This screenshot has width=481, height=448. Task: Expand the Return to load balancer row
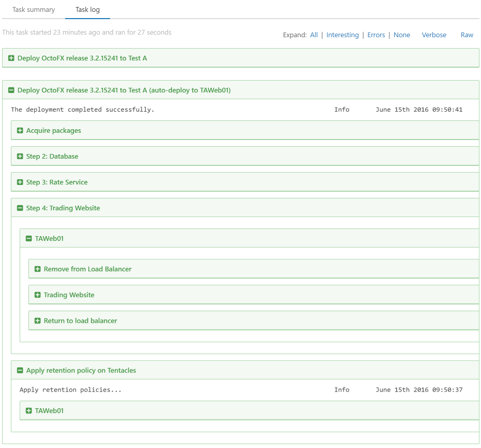click(37, 321)
